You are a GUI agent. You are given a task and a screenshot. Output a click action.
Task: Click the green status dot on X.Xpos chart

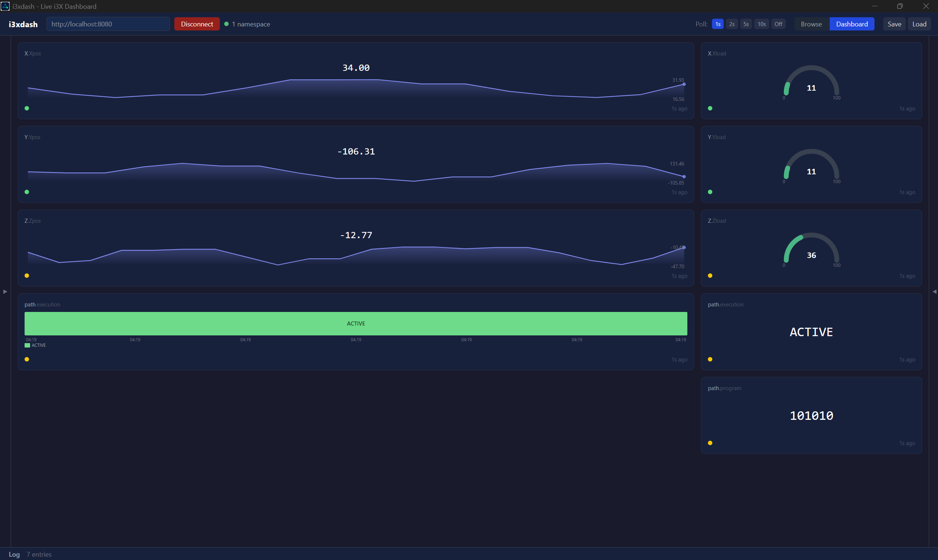pyautogui.click(x=27, y=108)
